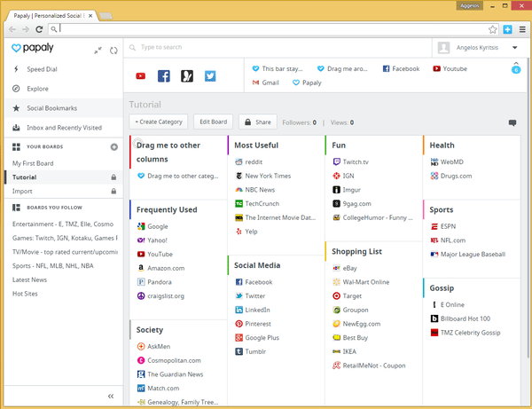Click the Edit Board button
The image size is (532, 409).
tap(213, 122)
